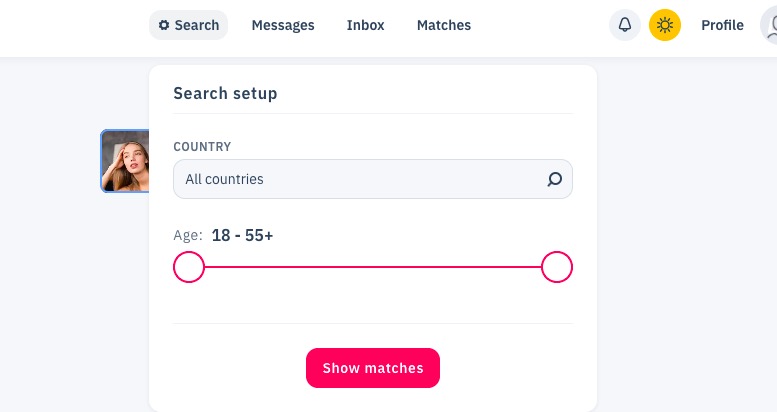Toggle the sun light-mode button

pyautogui.click(x=665, y=25)
